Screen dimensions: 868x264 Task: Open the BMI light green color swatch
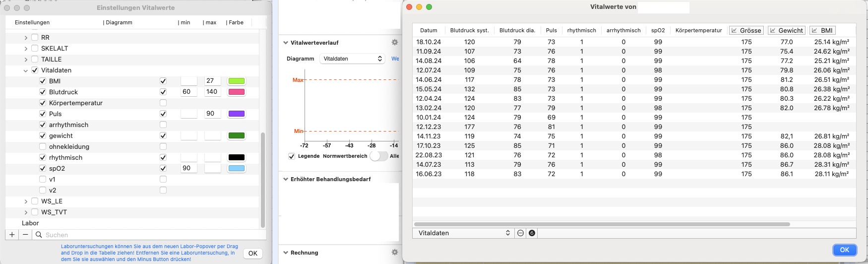(237, 81)
